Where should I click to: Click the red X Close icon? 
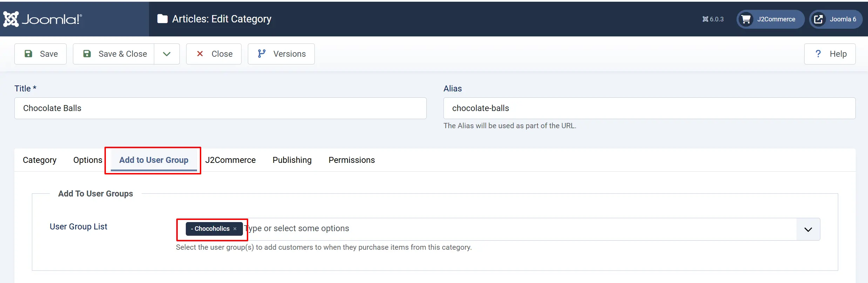(x=200, y=54)
